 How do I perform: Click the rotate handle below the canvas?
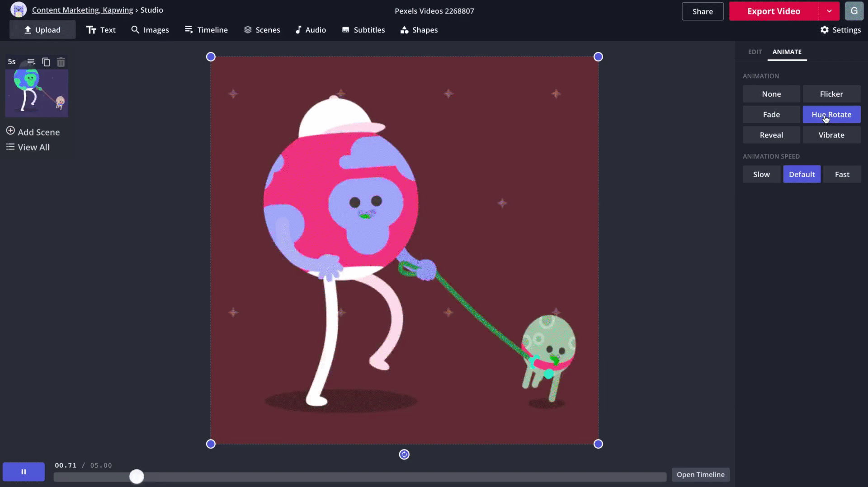pyautogui.click(x=404, y=454)
